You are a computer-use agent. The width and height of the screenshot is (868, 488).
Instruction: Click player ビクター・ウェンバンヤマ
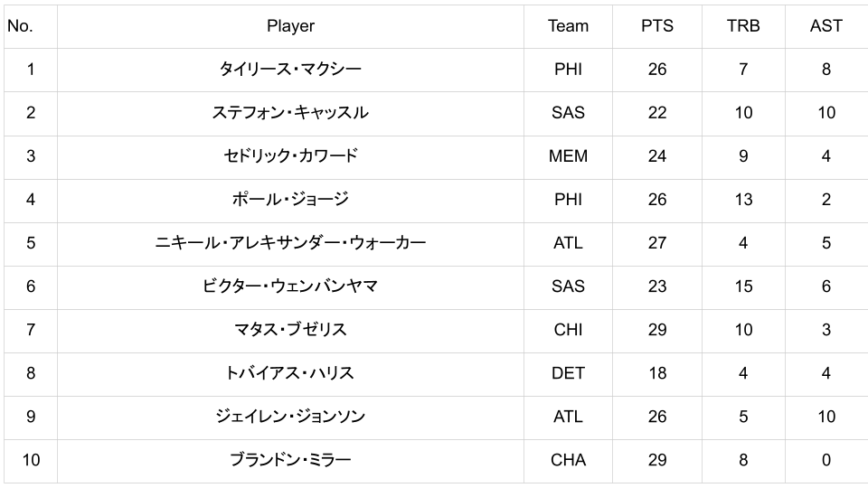coord(290,286)
